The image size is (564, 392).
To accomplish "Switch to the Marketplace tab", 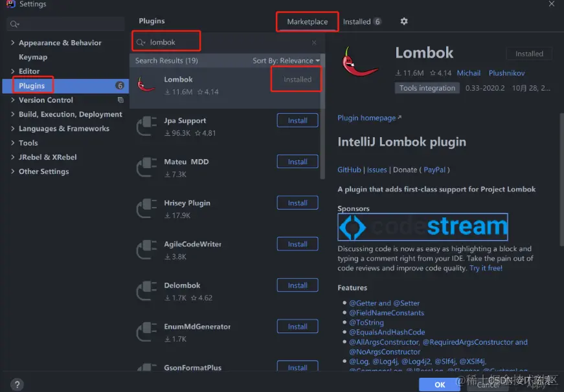I will click(x=307, y=22).
